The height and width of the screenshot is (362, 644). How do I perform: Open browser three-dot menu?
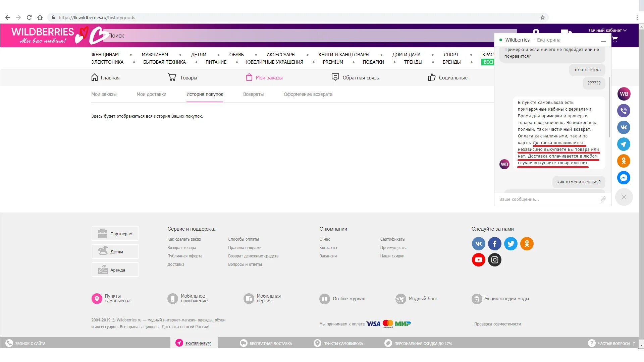point(637,17)
